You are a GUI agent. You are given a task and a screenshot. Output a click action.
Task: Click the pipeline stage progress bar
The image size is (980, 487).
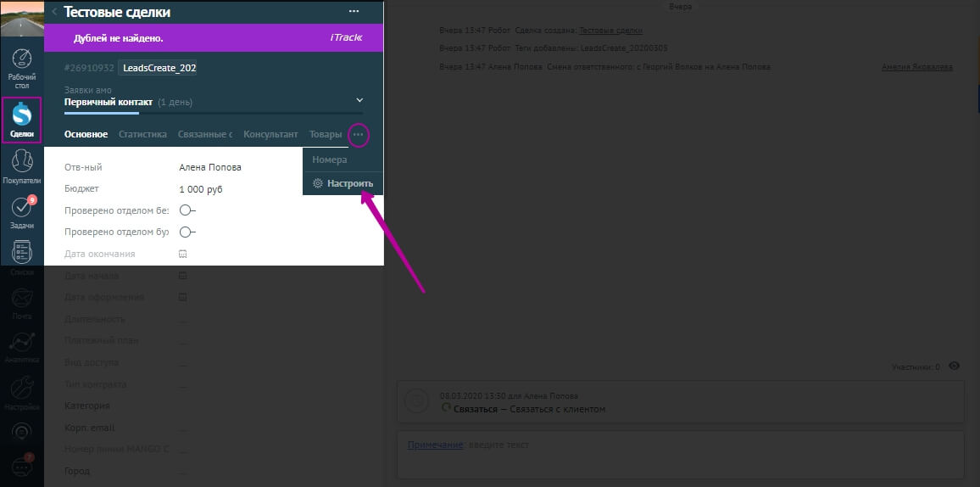pyautogui.click(x=213, y=113)
